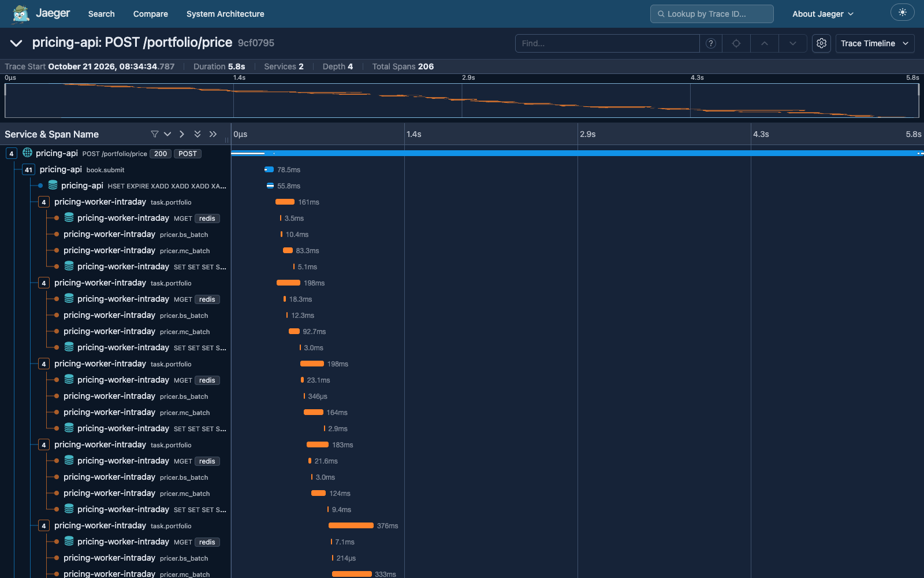
Task: Focus the Lookup by Trace ID field
Action: click(x=712, y=14)
